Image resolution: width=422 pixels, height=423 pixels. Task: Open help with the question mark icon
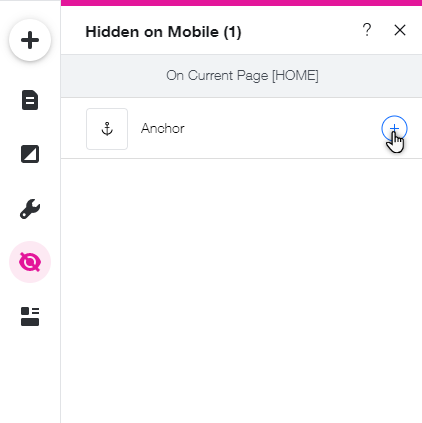367,30
